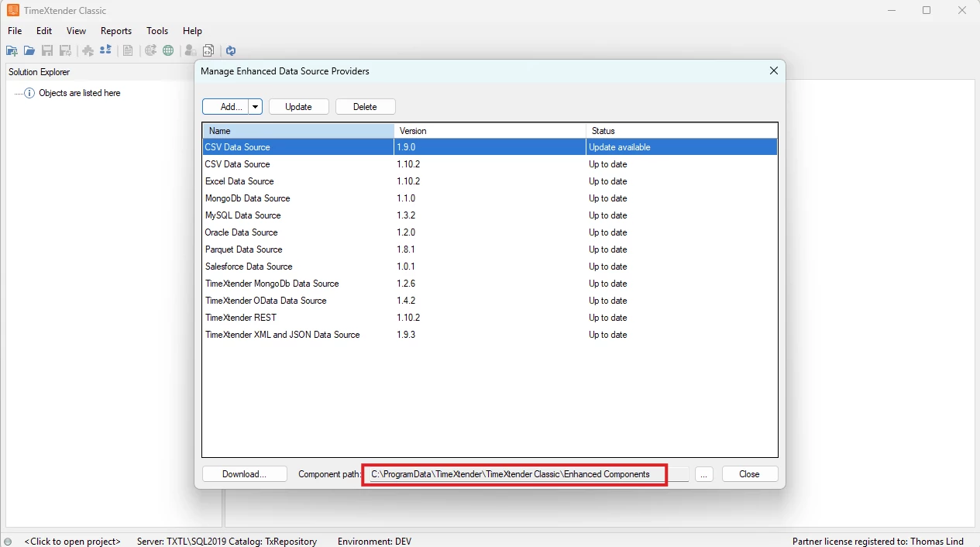The width and height of the screenshot is (980, 547).
Task: Sort by the Status column header
Action: 682,131
